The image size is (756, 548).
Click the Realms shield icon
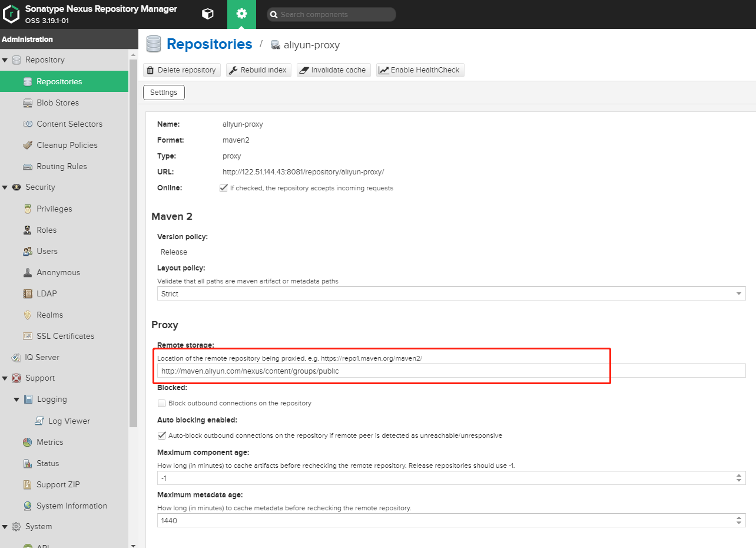tap(27, 315)
